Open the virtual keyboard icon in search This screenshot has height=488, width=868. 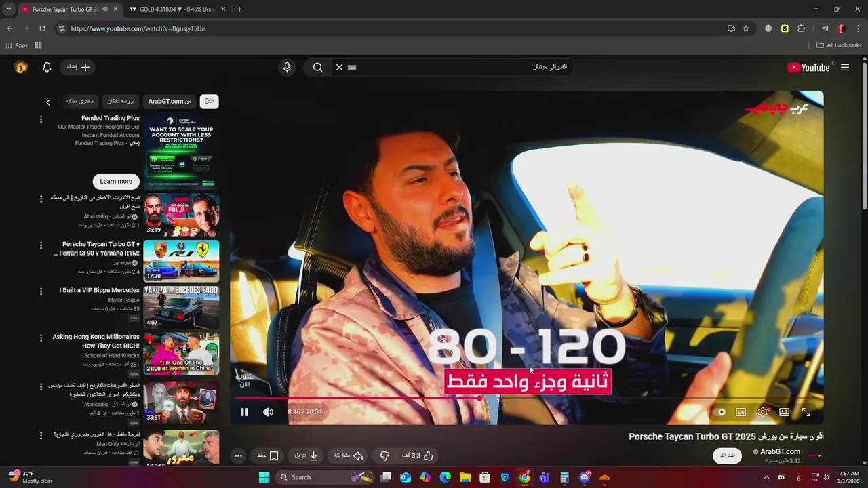click(351, 67)
